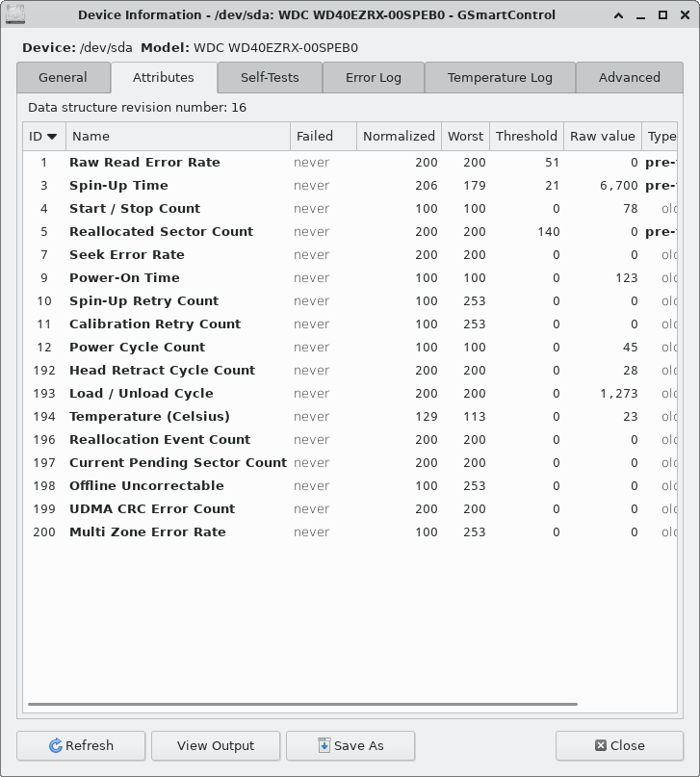Click the Seek Error Rate row
Screen dimensions: 700x777
[350, 255]
